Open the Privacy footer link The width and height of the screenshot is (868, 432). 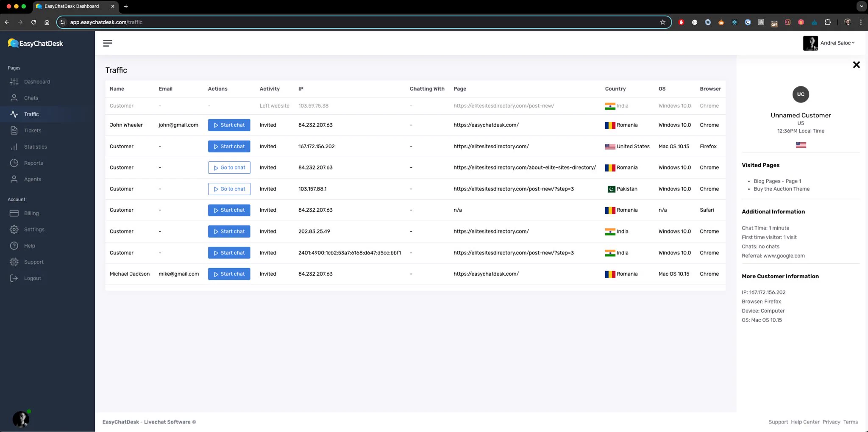(x=831, y=422)
